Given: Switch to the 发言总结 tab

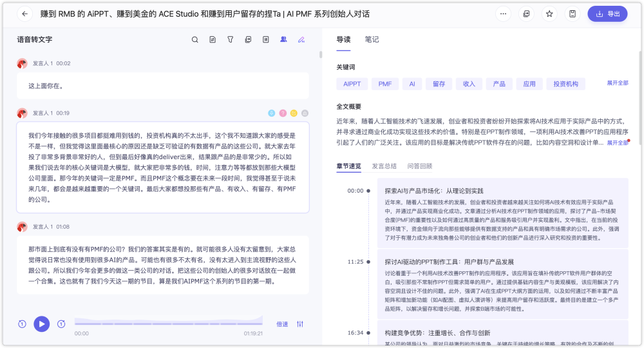Looking at the screenshot, I should click(384, 166).
